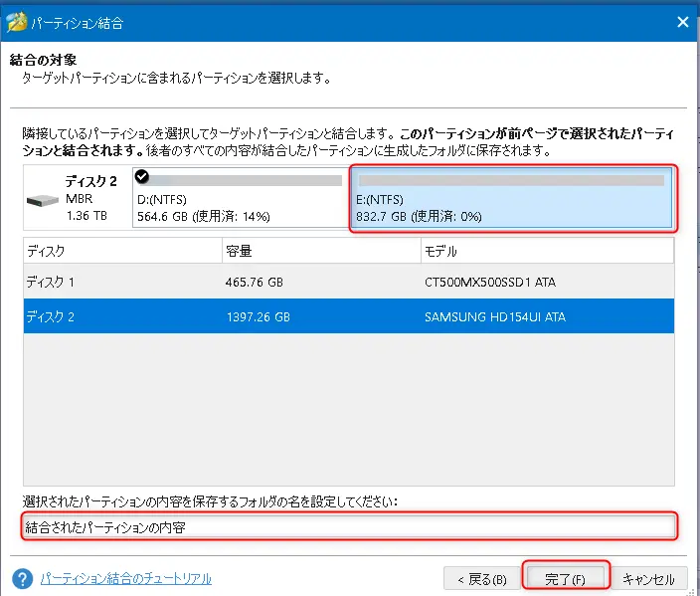The width and height of the screenshot is (700, 596).
Task: Click the ディスク column header
Action: [x=122, y=251]
